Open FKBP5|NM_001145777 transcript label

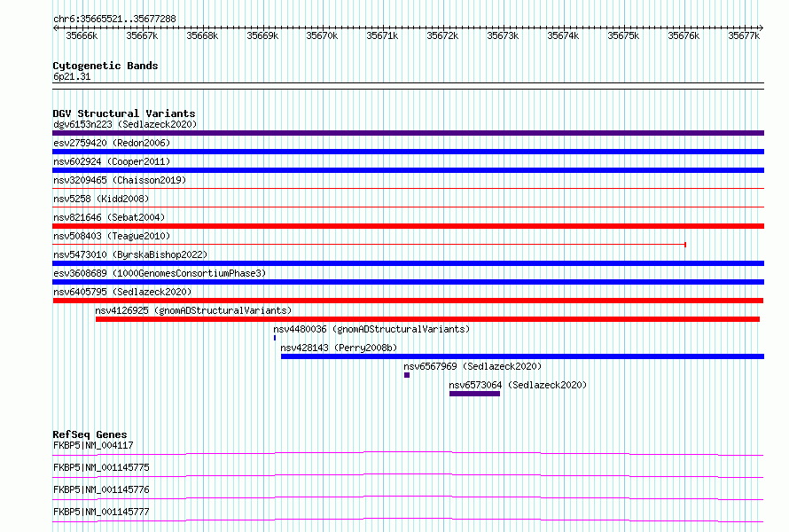pyautogui.click(x=101, y=512)
